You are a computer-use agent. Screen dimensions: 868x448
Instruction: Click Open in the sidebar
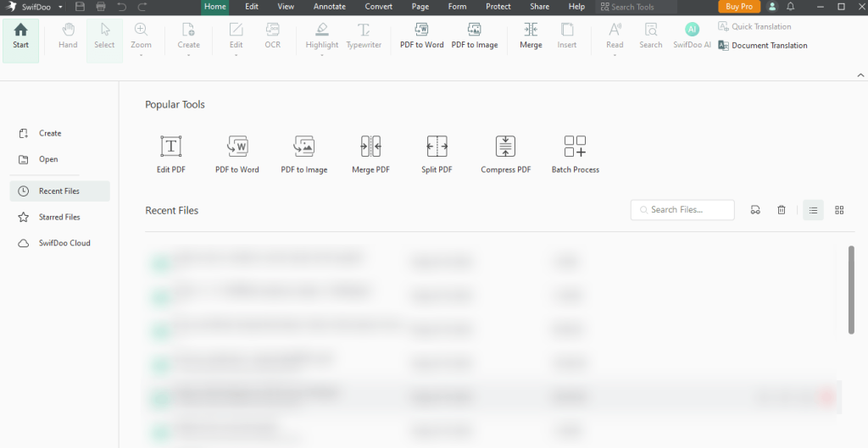pos(38,159)
